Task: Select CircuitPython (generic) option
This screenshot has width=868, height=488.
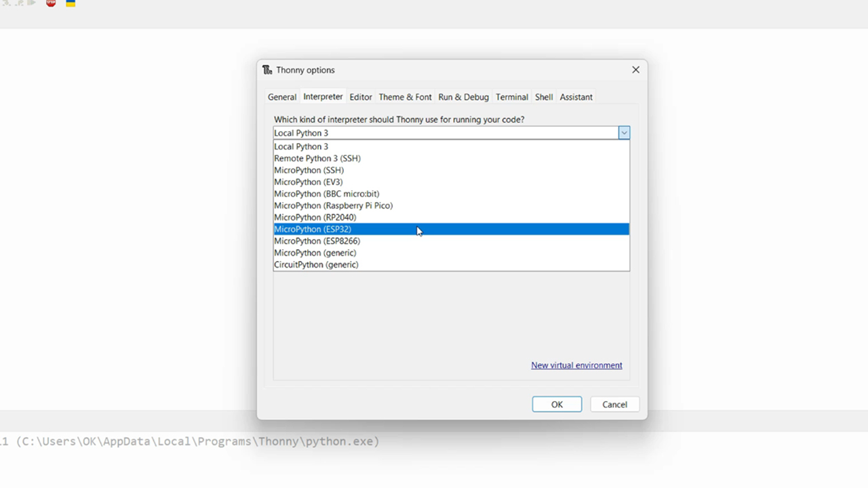Action: [x=451, y=265]
